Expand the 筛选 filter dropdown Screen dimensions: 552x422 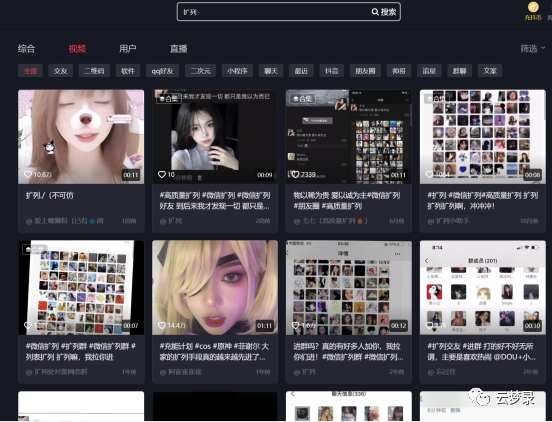coord(532,49)
